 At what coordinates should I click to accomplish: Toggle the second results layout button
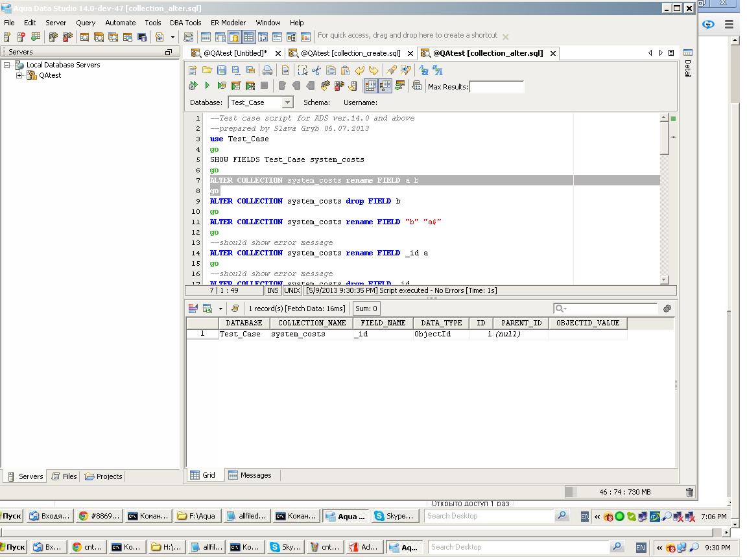[x=385, y=86]
